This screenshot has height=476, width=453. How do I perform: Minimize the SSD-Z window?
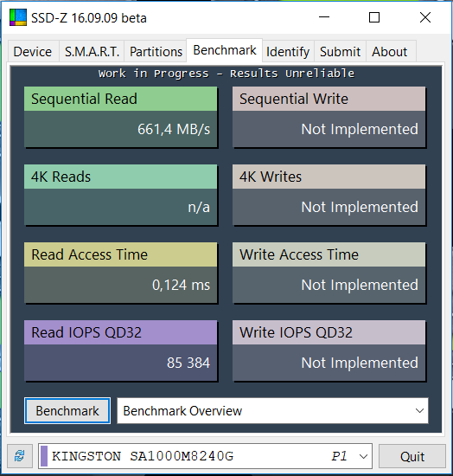[324, 17]
